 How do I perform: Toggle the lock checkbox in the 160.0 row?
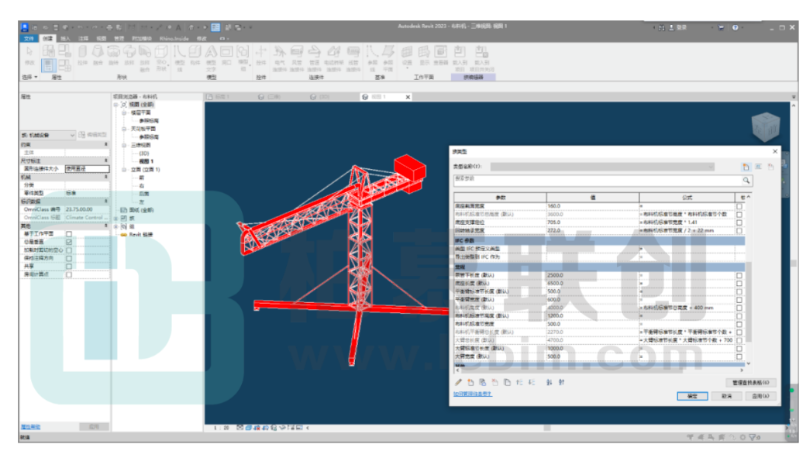pyautogui.click(x=739, y=206)
